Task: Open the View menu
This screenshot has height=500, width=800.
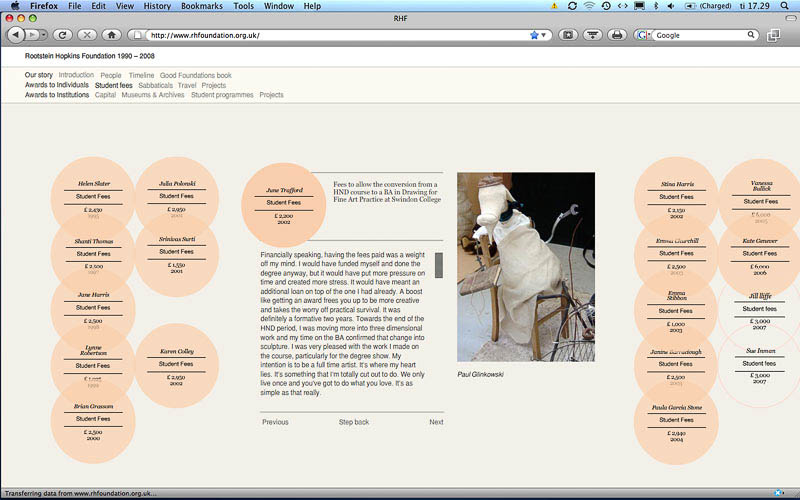Action: [124, 6]
